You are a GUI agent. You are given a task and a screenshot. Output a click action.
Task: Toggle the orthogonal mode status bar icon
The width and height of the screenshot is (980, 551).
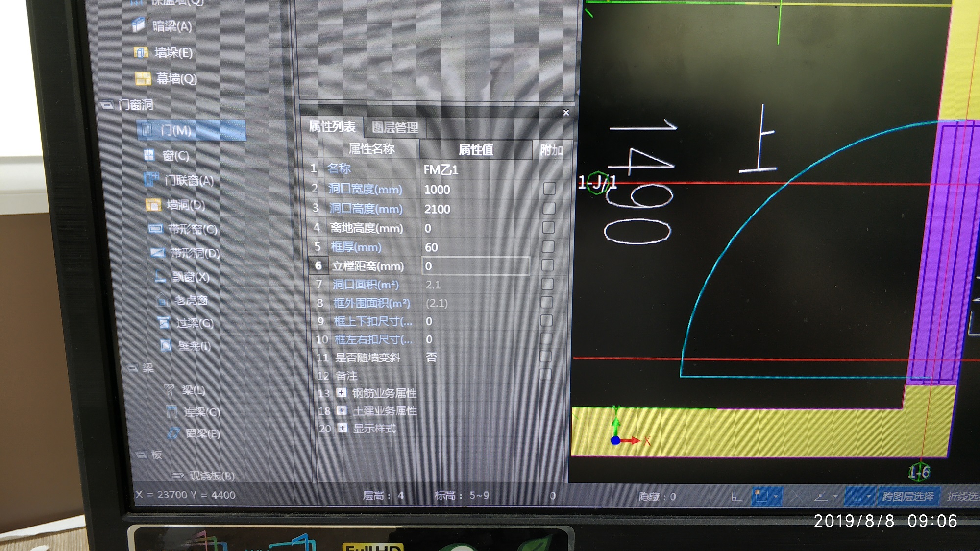pos(736,497)
